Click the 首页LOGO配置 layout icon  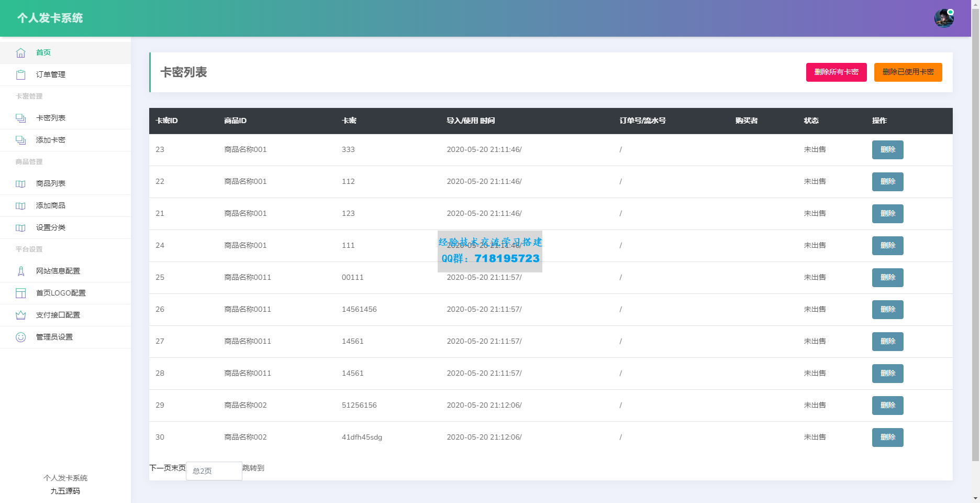(20, 293)
